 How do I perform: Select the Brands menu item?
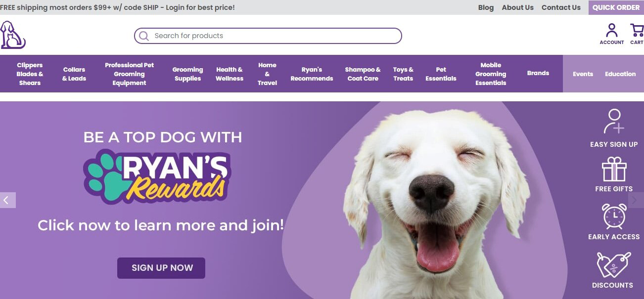[538, 73]
